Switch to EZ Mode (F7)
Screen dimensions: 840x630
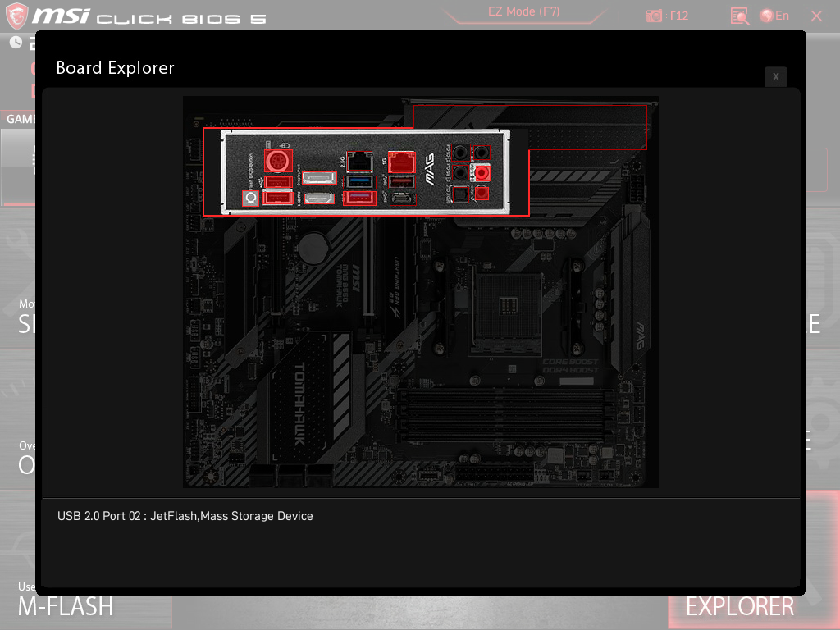523,11
